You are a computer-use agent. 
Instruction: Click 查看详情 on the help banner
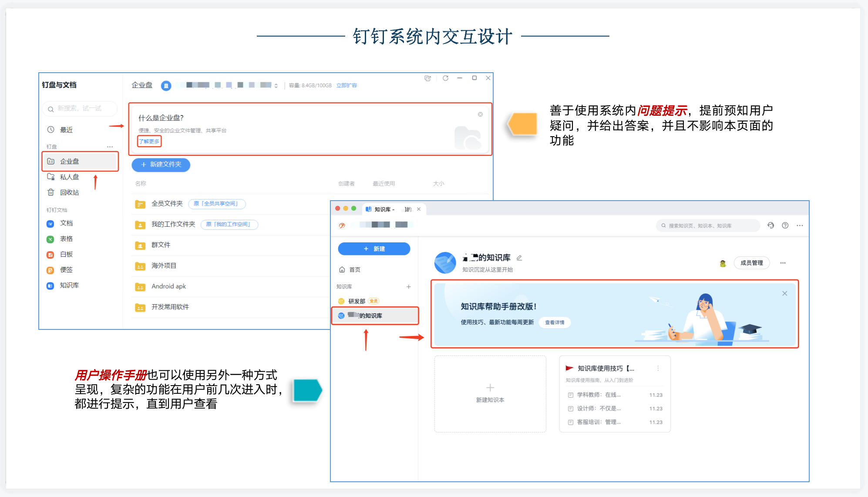[555, 322]
